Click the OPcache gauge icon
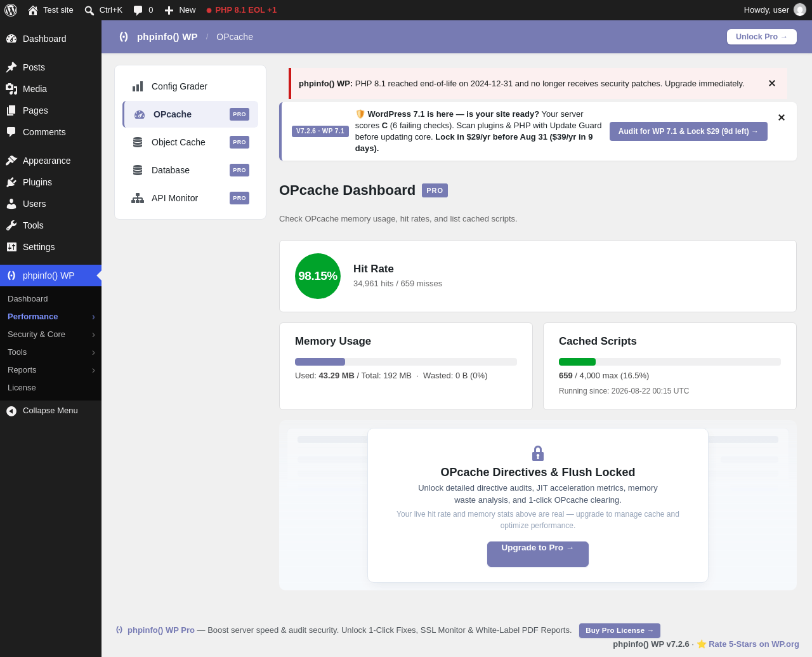This screenshot has height=657, width=812. [x=140, y=114]
